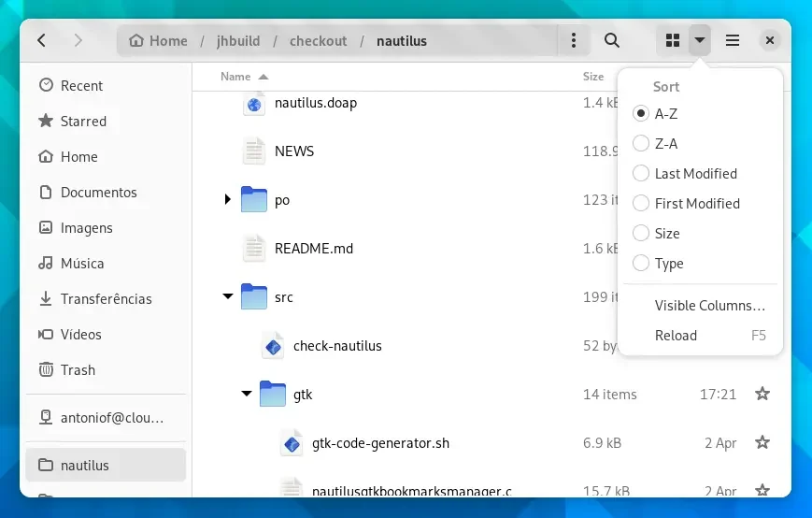812x518 pixels.
Task: Click the README.md file icon
Action: [x=254, y=248]
